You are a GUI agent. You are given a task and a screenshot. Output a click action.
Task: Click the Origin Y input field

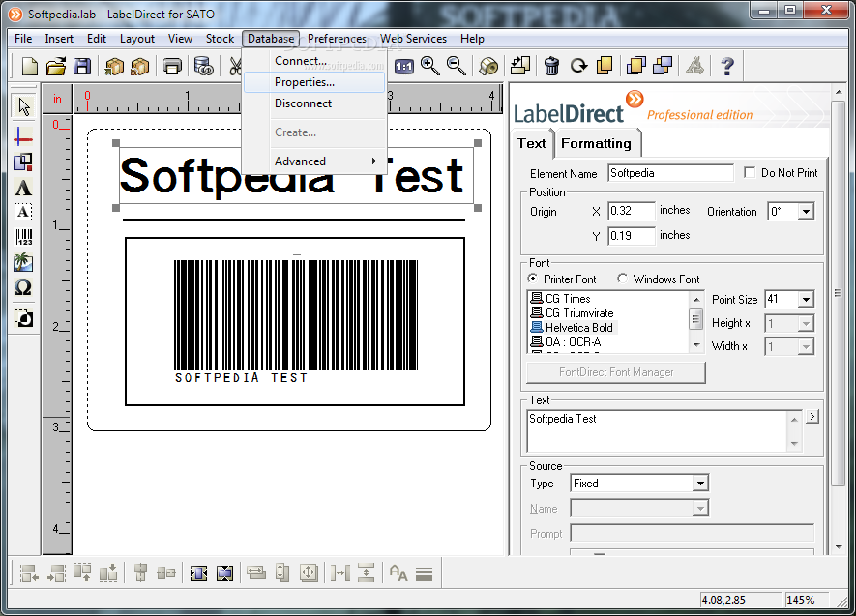(631, 236)
